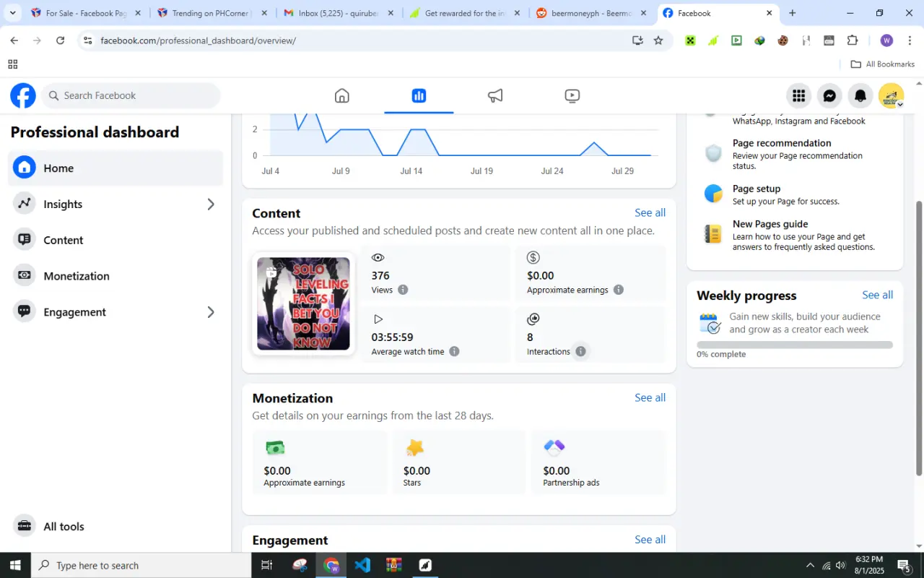Click the address bar URL
This screenshot has width=924, height=578.
pos(198,40)
